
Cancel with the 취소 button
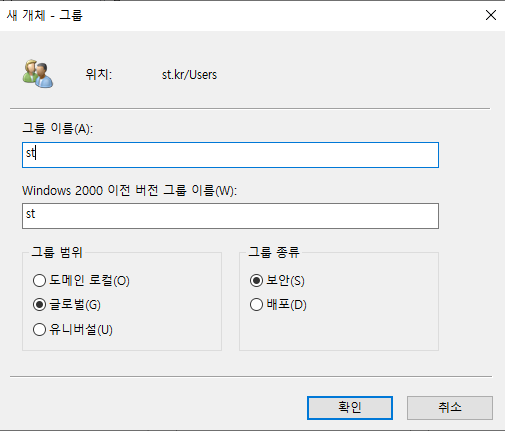[x=450, y=408]
